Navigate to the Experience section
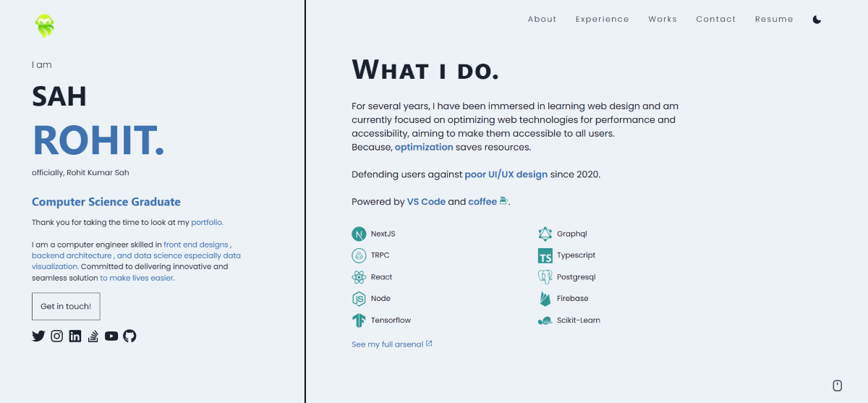This screenshot has width=868, height=403. 603,20
